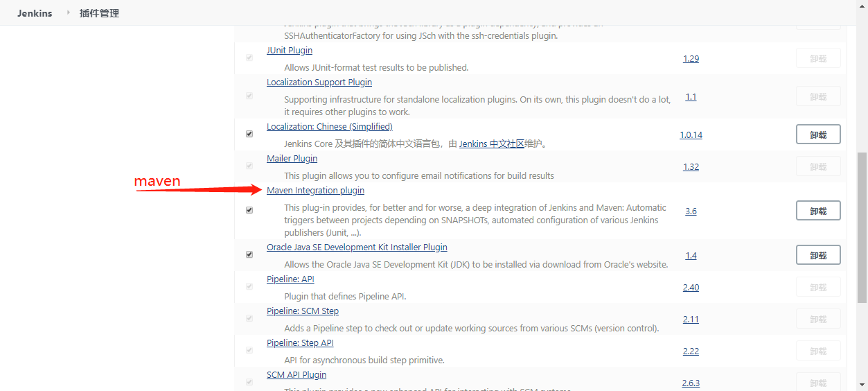Toggle the Mailer Plugin checkbox
The image size is (868, 391).
[x=249, y=166]
